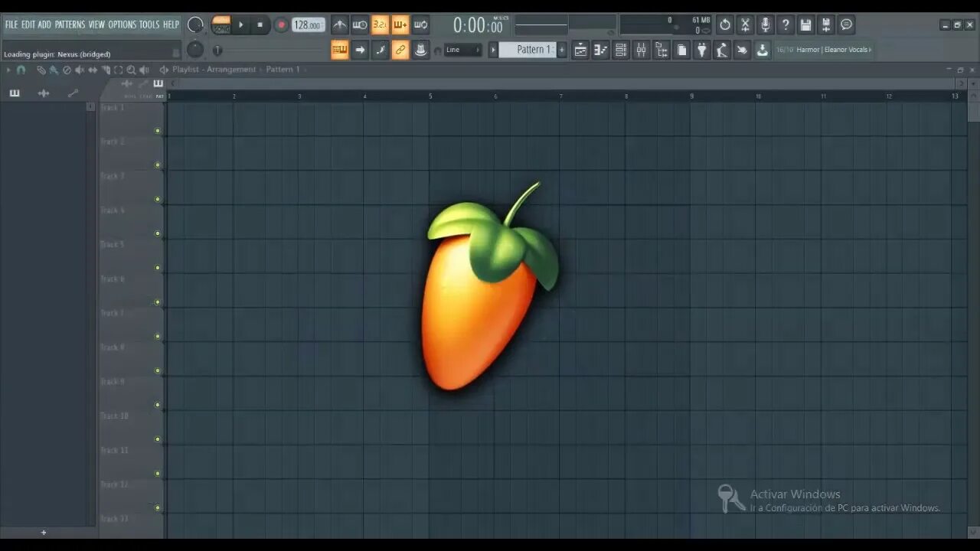Open the Playlist view icon

click(580, 50)
